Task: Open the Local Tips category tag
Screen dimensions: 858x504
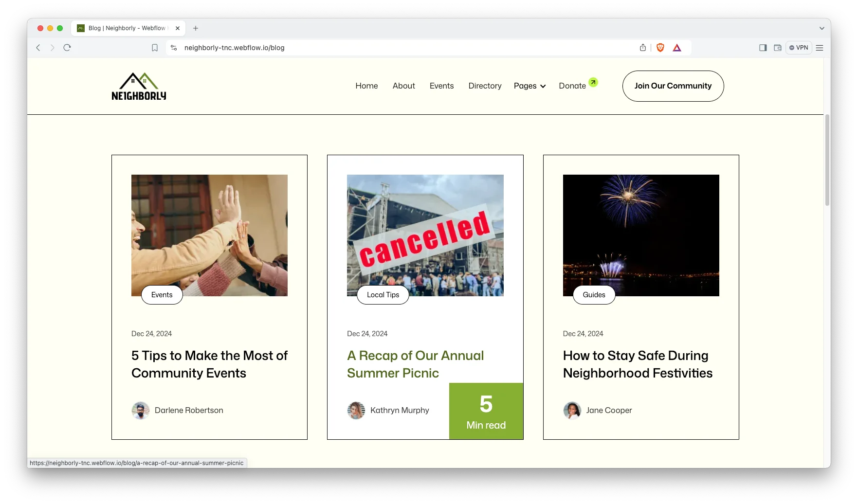Action: pyautogui.click(x=383, y=295)
